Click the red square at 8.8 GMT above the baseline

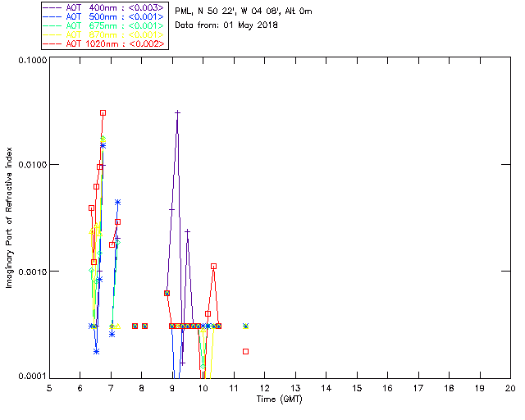(167, 293)
